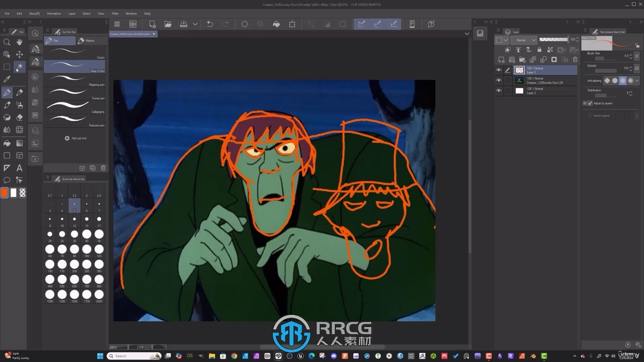
Task: Hide the Creeper Scooby-Doo layer eye icon
Action: pos(499,80)
